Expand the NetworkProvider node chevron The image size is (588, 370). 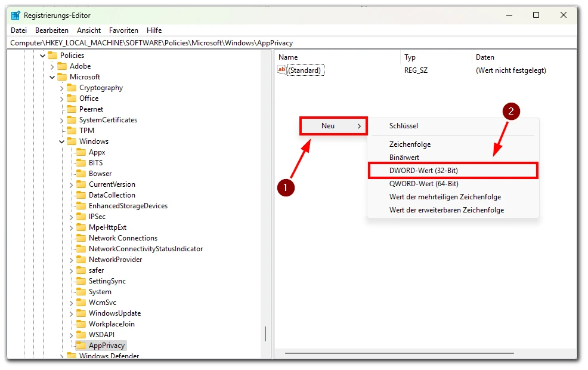tap(71, 260)
